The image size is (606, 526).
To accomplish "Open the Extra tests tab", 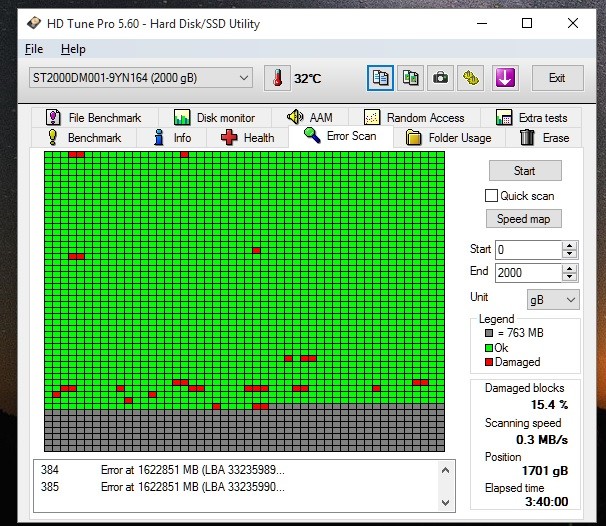I will click(x=531, y=117).
